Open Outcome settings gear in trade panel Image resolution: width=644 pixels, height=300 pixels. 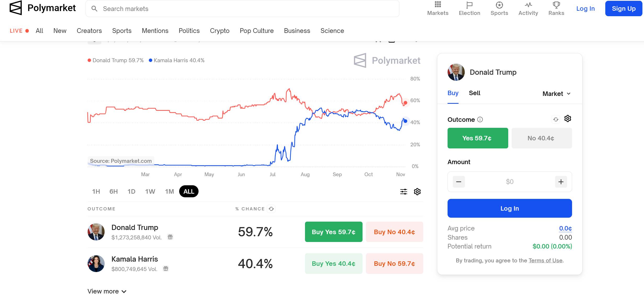568,119
